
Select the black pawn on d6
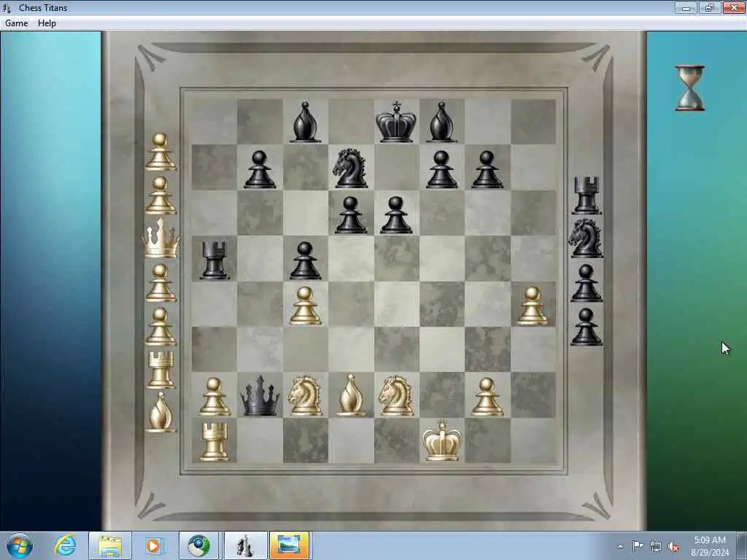(x=351, y=215)
